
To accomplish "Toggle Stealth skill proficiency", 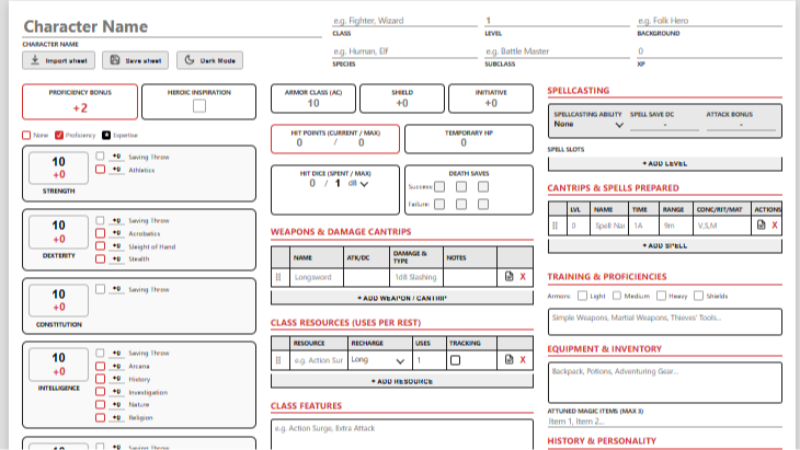I will coord(100,259).
